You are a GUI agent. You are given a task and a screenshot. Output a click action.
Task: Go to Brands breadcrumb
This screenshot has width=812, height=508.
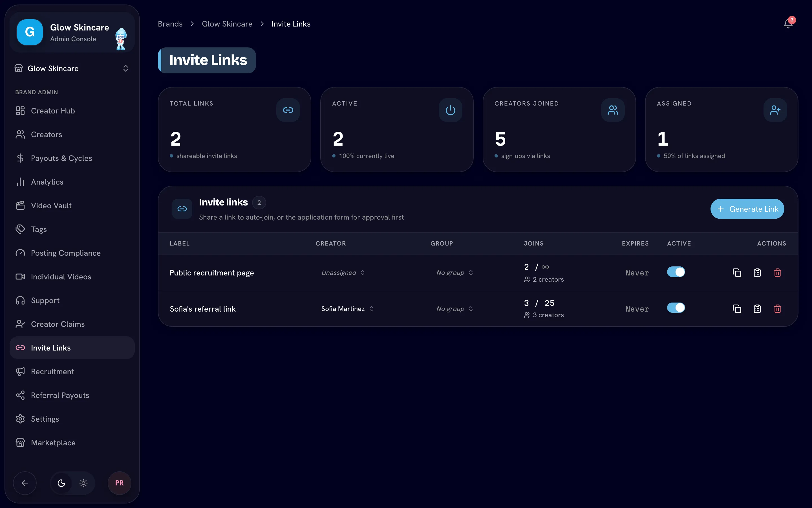click(170, 24)
